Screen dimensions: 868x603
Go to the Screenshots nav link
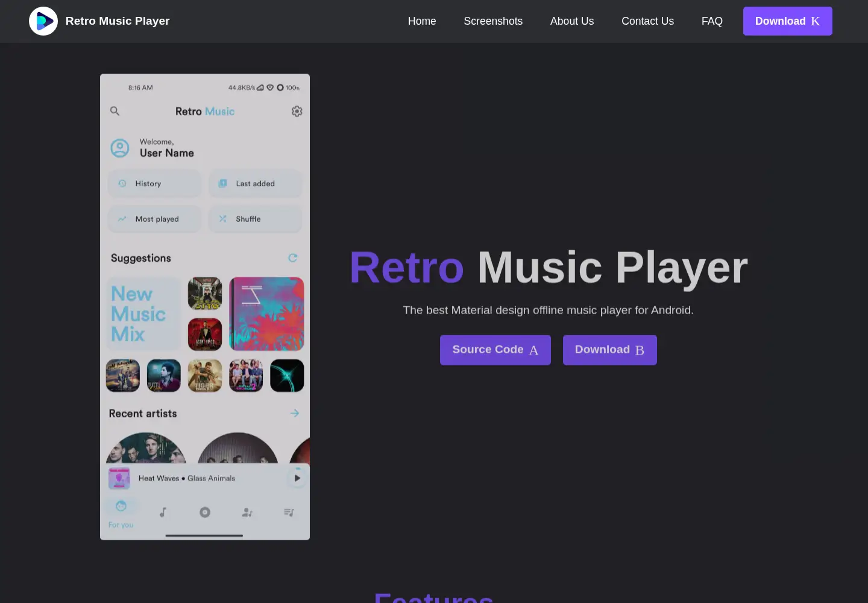[x=493, y=21]
